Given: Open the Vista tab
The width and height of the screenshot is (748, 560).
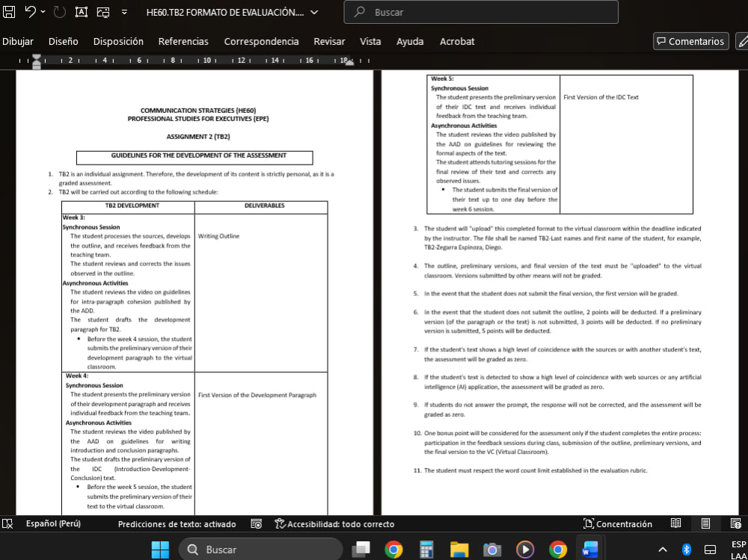Looking at the screenshot, I should (x=370, y=42).
